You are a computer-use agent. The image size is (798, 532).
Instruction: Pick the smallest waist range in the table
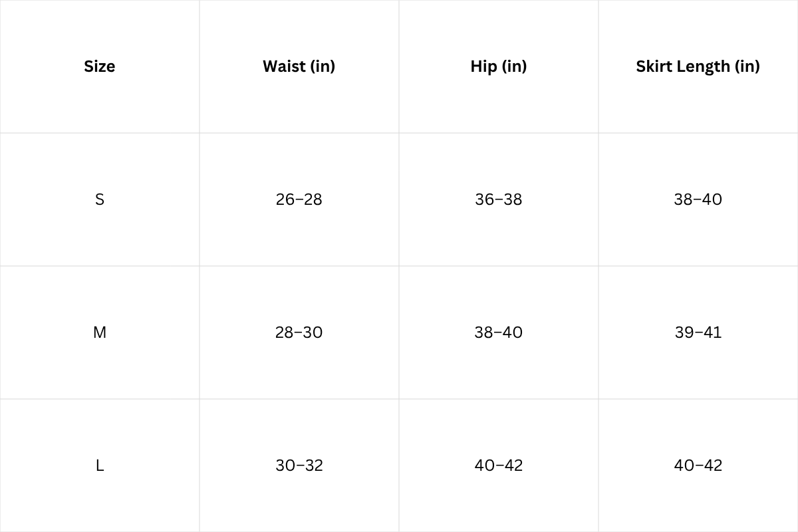pos(299,199)
